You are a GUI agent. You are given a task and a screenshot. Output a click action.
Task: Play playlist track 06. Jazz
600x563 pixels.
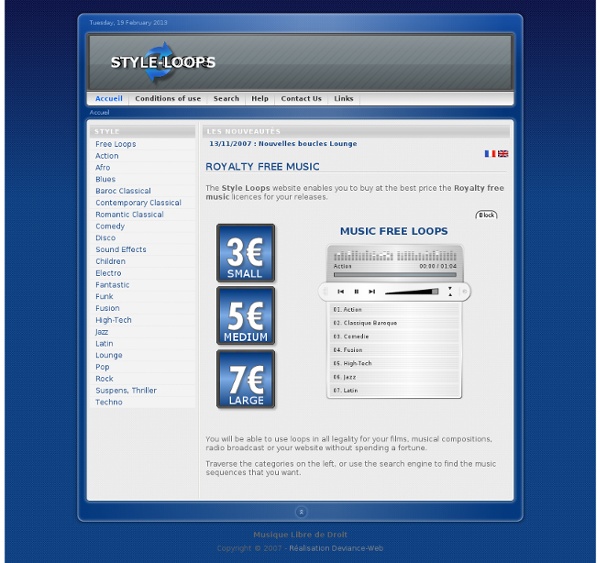pyautogui.click(x=395, y=377)
